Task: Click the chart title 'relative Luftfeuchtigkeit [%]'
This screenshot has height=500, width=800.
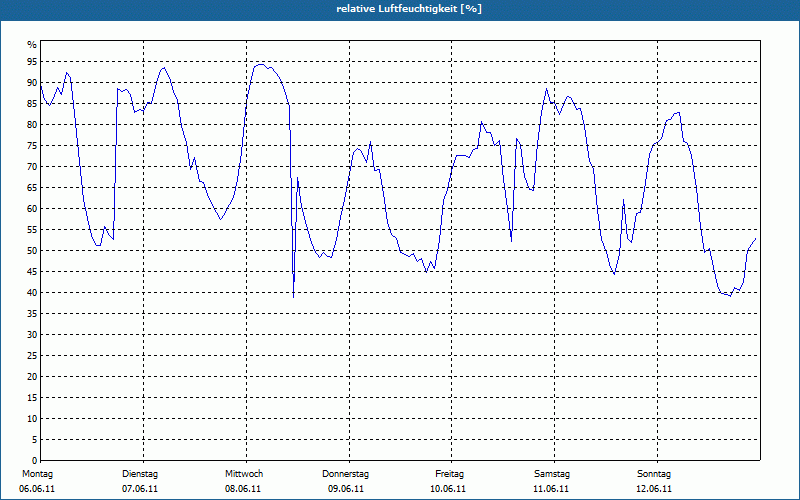Action: [x=409, y=9]
